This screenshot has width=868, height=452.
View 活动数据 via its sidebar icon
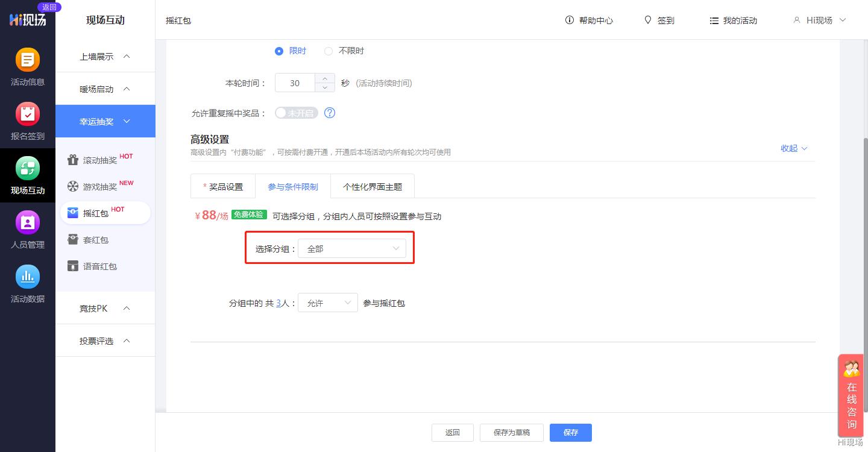click(x=28, y=283)
